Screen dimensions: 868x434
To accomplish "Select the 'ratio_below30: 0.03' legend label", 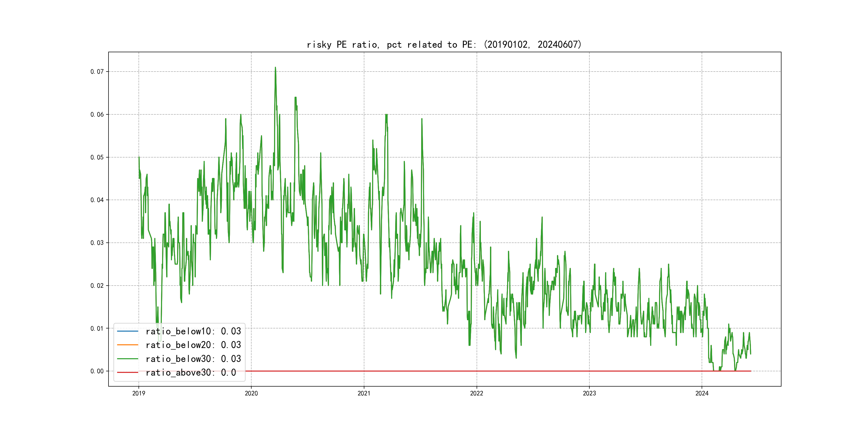I will coord(193,359).
